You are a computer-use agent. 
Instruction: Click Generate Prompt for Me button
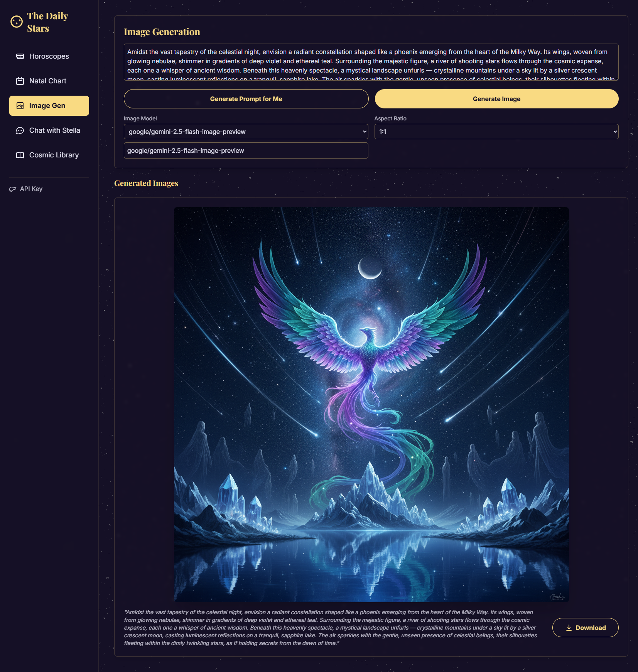246,99
